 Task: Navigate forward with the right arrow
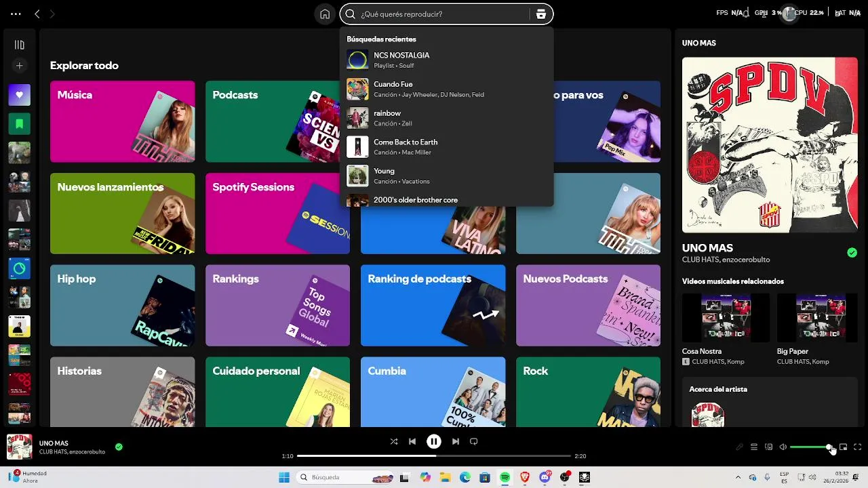click(52, 14)
